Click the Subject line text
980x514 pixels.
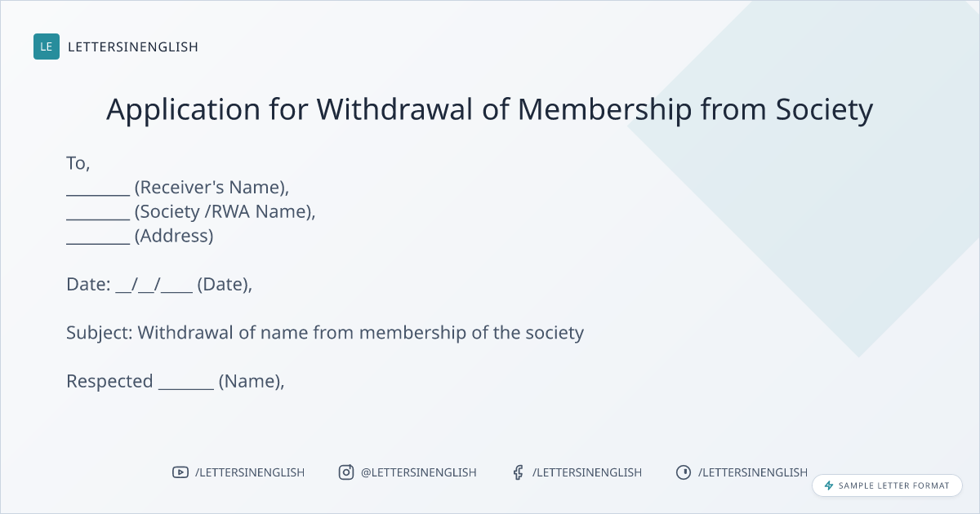pos(325,333)
